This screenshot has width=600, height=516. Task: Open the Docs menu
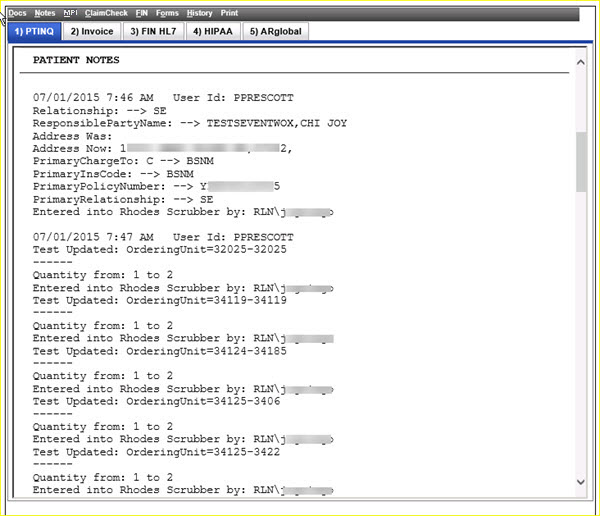point(17,13)
